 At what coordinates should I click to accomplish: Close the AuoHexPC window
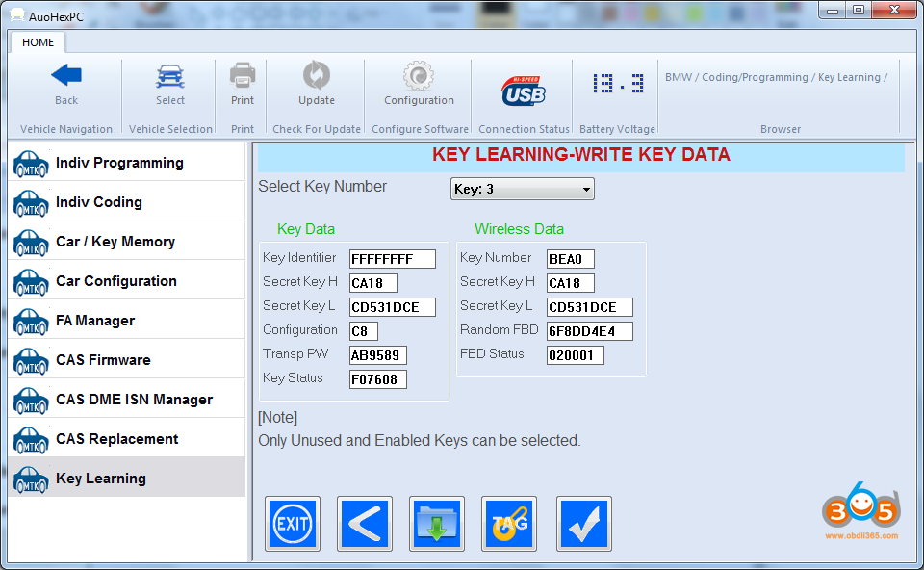click(x=894, y=10)
